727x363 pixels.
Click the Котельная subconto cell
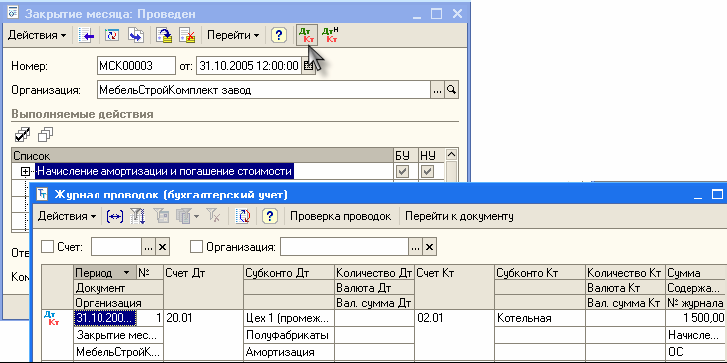tap(540, 318)
